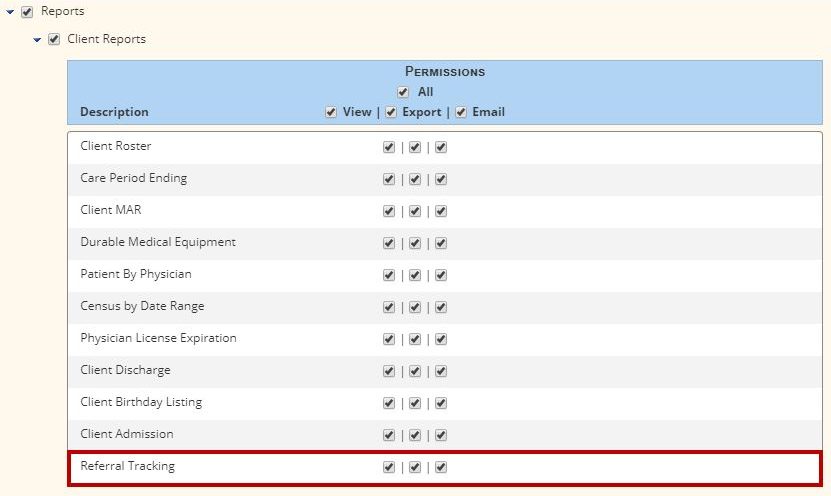Uncheck Export permission for Referral Tracking

click(415, 467)
